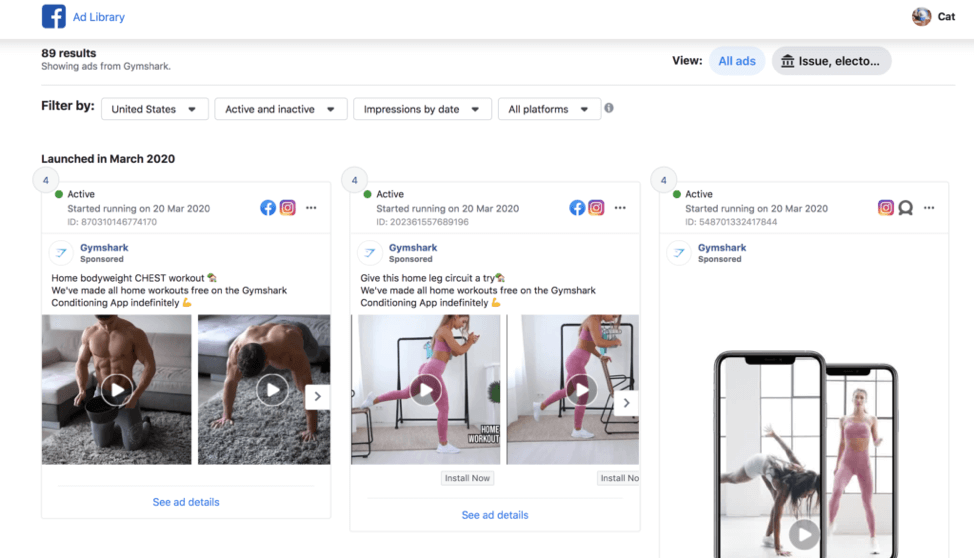This screenshot has width=974, height=558.
Task: Select ID 870310146774170 text
Action: [x=112, y=222]
